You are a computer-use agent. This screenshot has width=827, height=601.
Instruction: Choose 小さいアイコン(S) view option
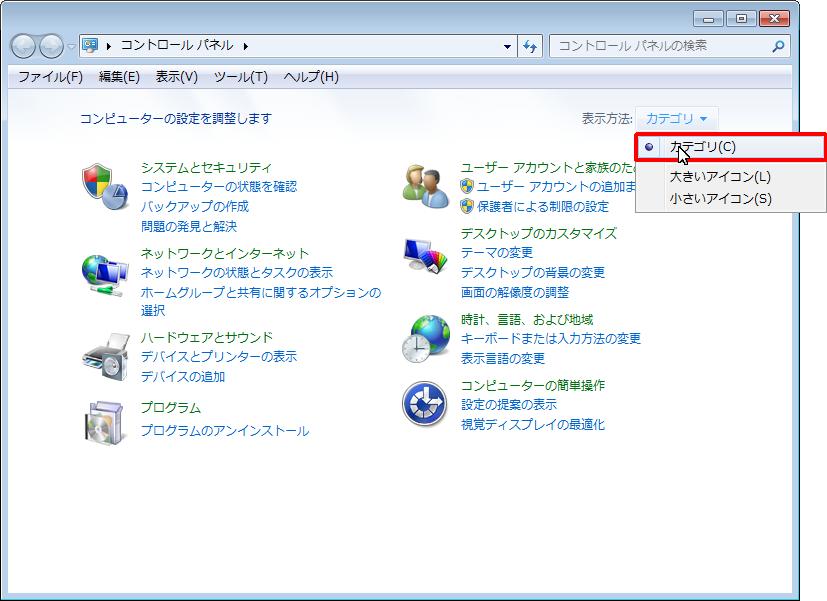point(720,198)
